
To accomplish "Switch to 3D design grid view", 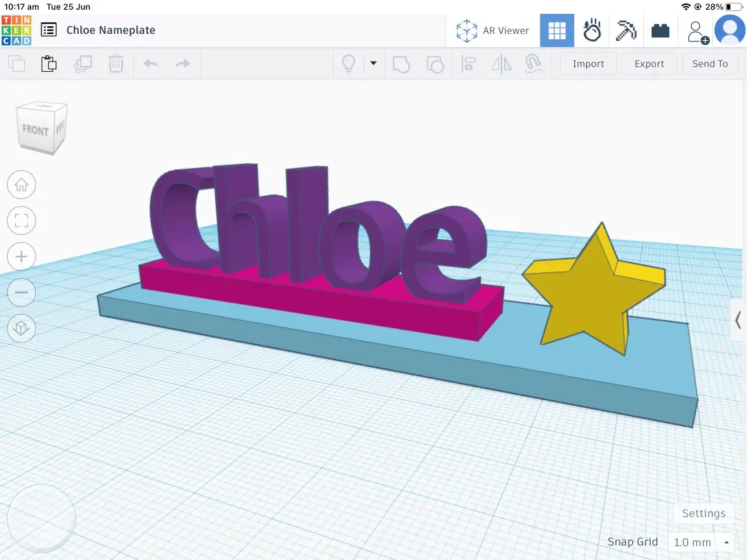I will click(557, 30).
